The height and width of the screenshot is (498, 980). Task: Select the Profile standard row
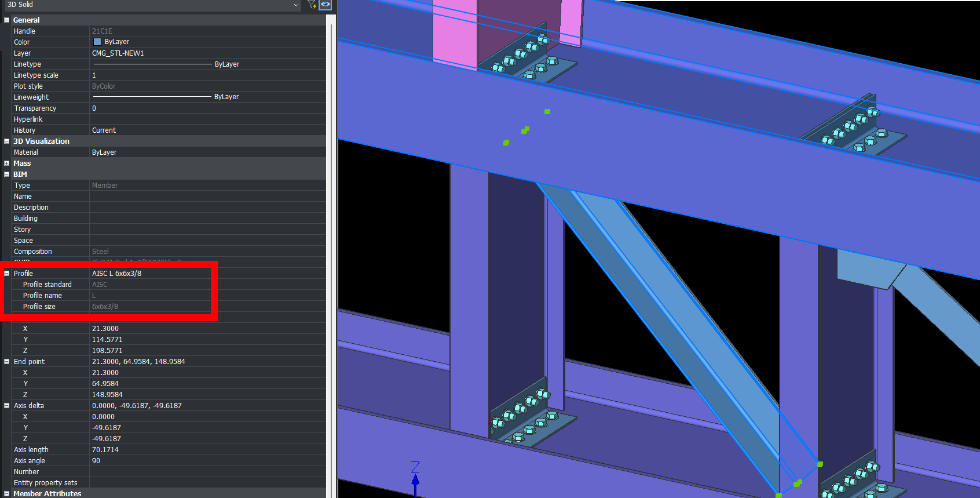[169, 285]
